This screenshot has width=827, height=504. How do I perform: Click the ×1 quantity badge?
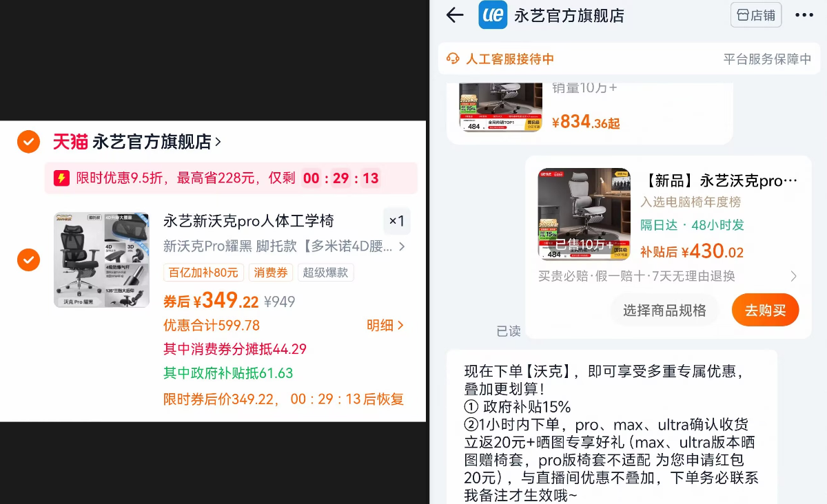396,221
